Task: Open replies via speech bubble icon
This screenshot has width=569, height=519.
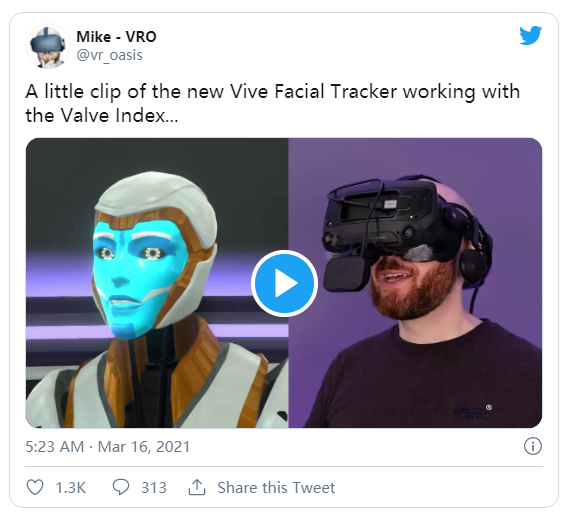Action: pos(120,487)
